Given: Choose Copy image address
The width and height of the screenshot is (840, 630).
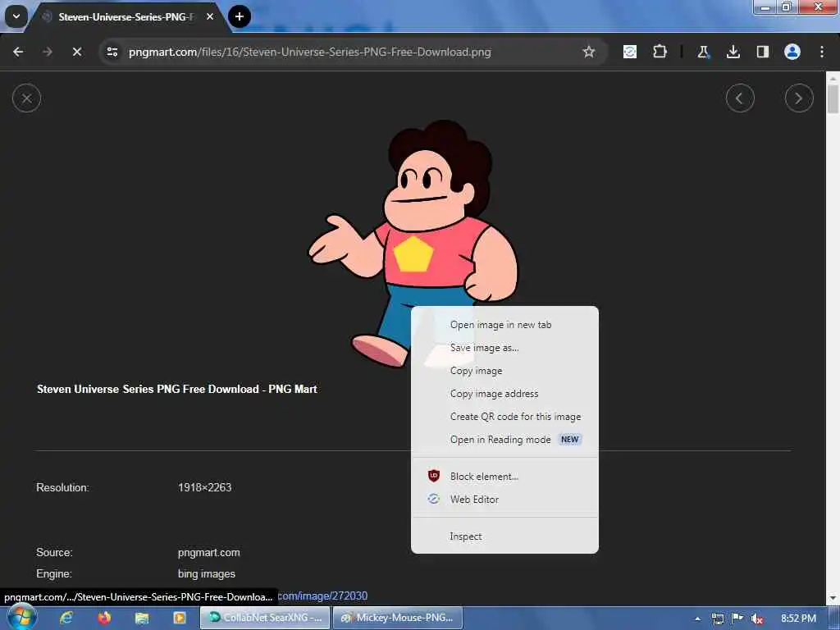Looking at the screenshot, I should click(504, 394).
